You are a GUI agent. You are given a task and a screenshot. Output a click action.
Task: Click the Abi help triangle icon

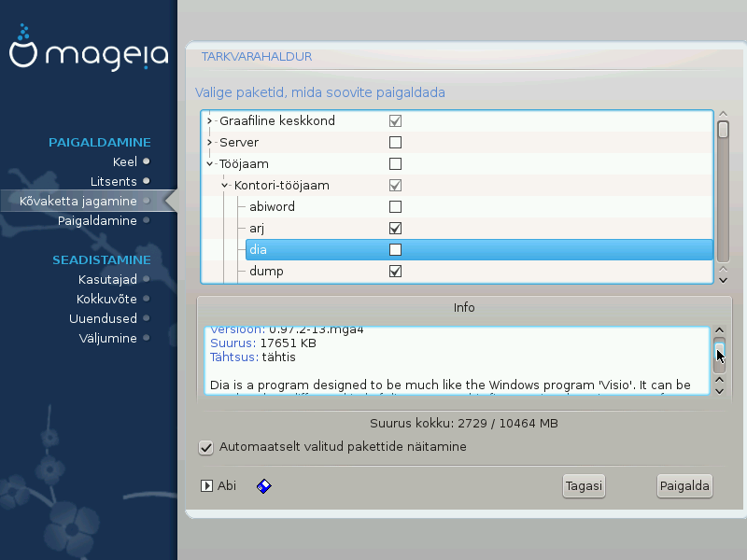207,486
